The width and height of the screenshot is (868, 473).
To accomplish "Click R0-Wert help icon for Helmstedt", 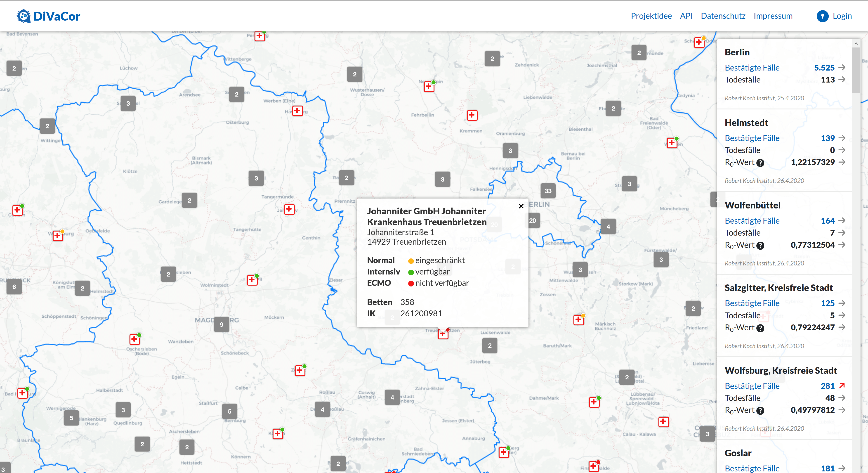I will click(760, 163).
